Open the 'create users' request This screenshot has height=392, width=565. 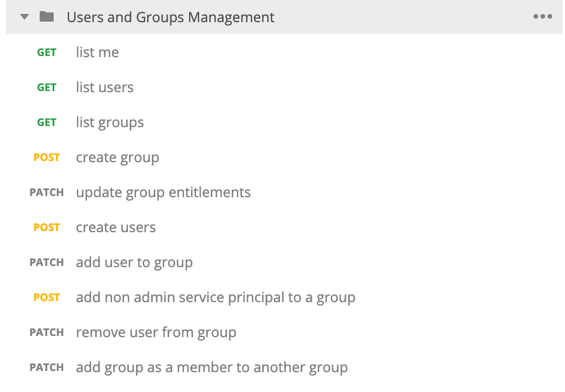pyautogui.click(x=116, y=228)
